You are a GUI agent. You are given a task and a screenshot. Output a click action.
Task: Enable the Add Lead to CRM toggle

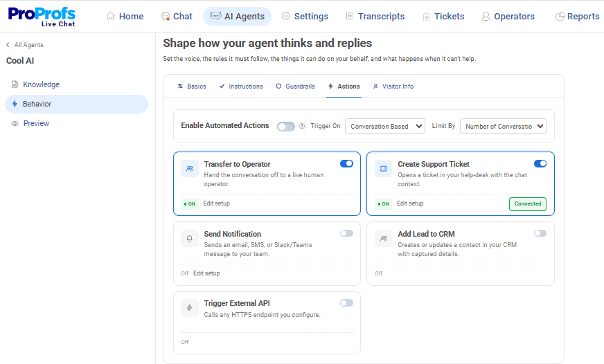pos(540,233)
